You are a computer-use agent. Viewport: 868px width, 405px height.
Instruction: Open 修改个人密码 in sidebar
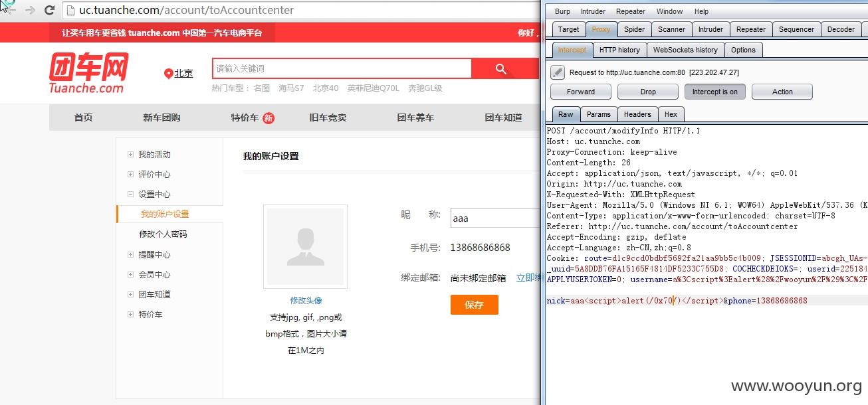point(163,234)
